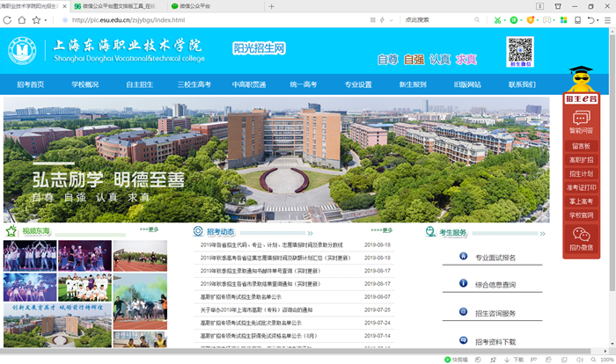This screenshot has width=616, height=364.
Task: Click the green scissors screenshot icon
Action: [x=497, y=20]
